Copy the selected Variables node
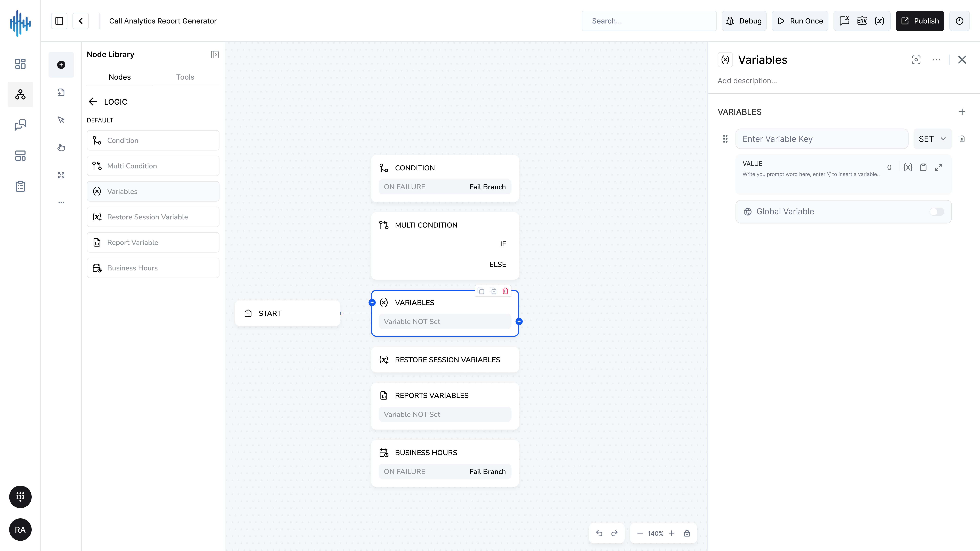This screenshot has width=980, height=551. tap(481, 291)
